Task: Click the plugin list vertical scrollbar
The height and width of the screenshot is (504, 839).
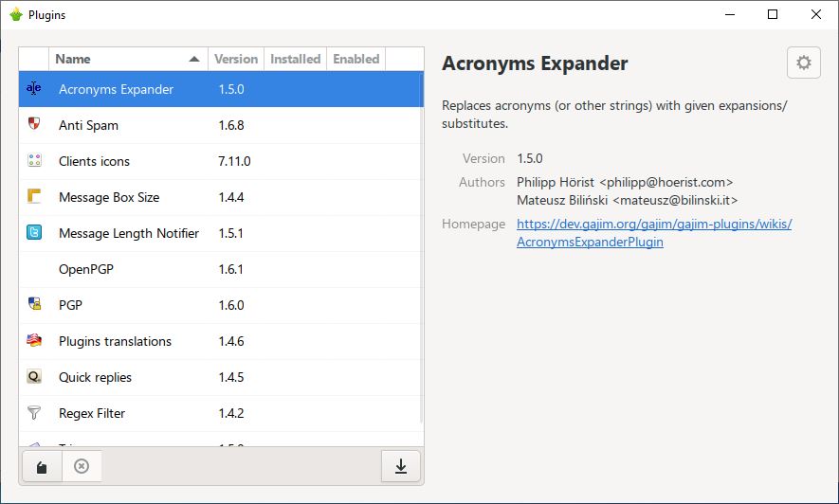Action: coord(422,248)
